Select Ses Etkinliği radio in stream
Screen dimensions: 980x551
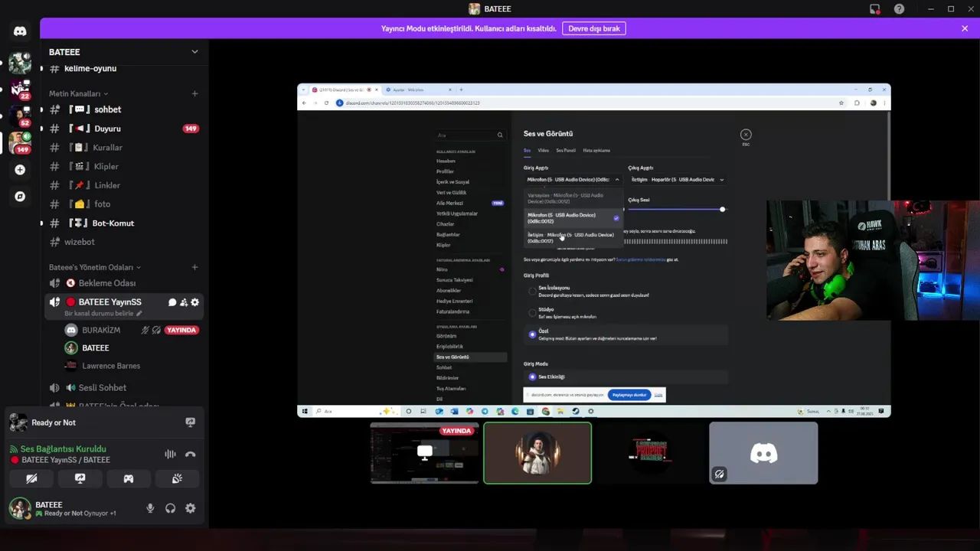(x=532, y=377)
